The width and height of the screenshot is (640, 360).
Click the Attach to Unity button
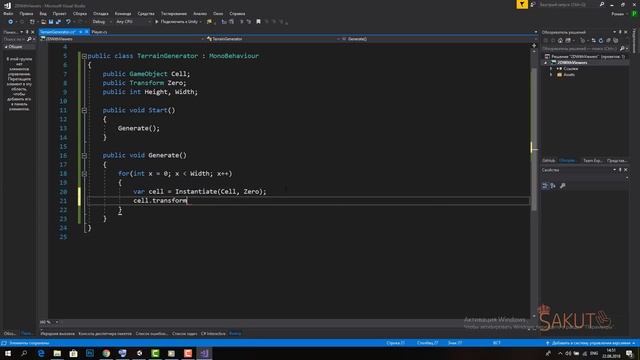[x=178, y=22]
